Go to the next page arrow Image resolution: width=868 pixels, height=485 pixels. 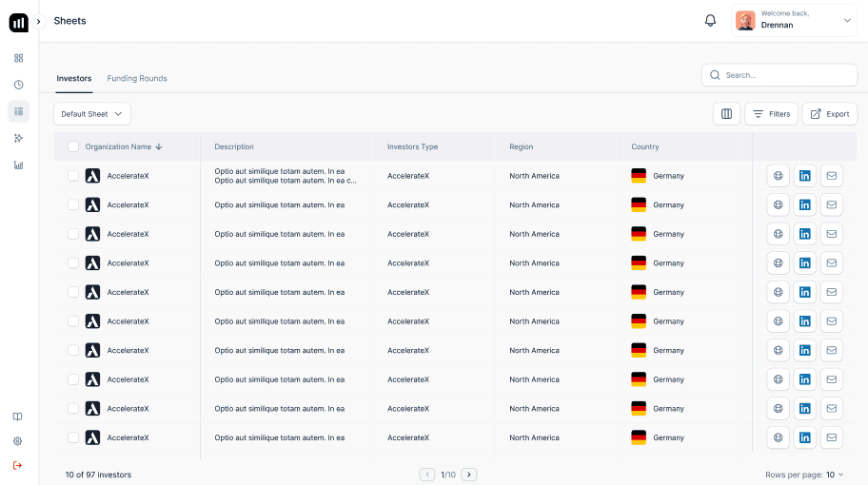pos(469,475)
